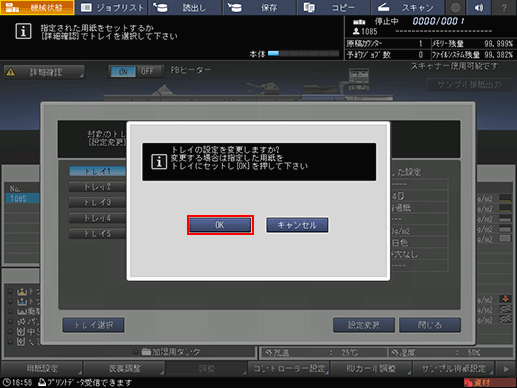Click the speaker volume icon
517x388 pixels.
click(479, 7)
